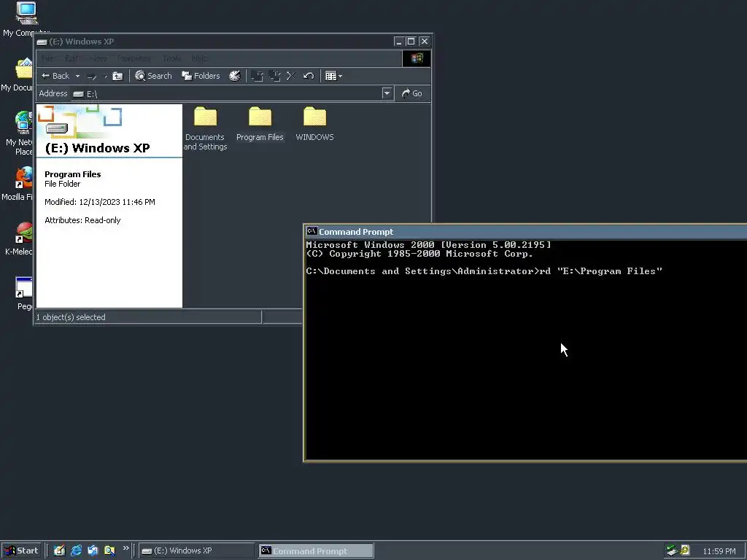The image size is (747, 560).
Task: Select the Mozilla Firefox desktop shortcut
Action: point(18,183)
